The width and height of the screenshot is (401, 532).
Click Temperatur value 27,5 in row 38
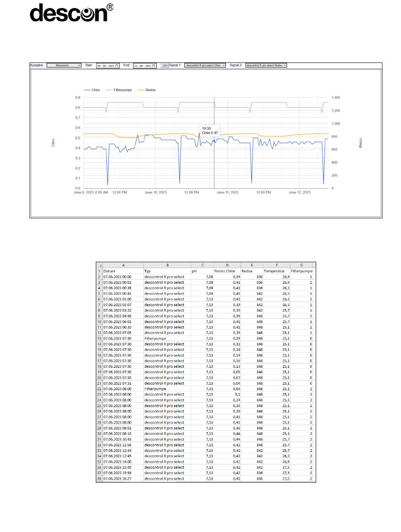coord(276,478)
